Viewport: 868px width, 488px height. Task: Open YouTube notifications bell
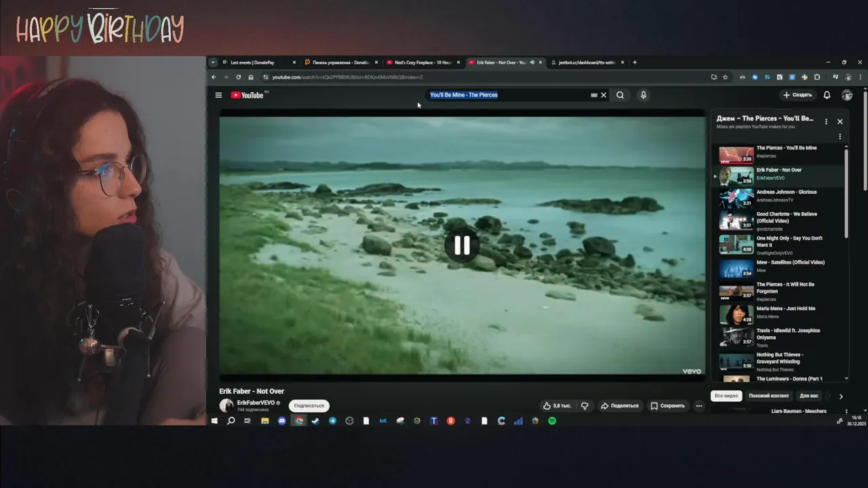point(827,95)
